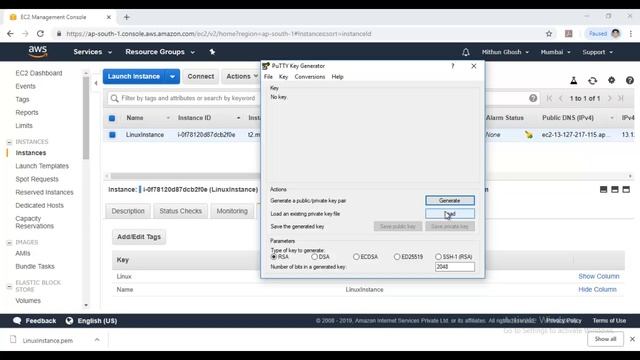Open the PuTTYgen Conversions menu
This screenshot has height=360, width=640.
tap(310, 77)
